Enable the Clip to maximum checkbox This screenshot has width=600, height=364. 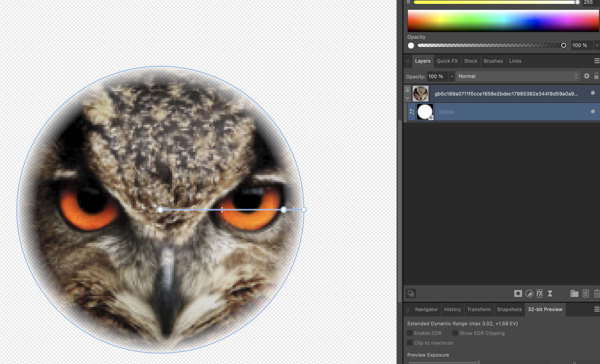coord(410,343)
